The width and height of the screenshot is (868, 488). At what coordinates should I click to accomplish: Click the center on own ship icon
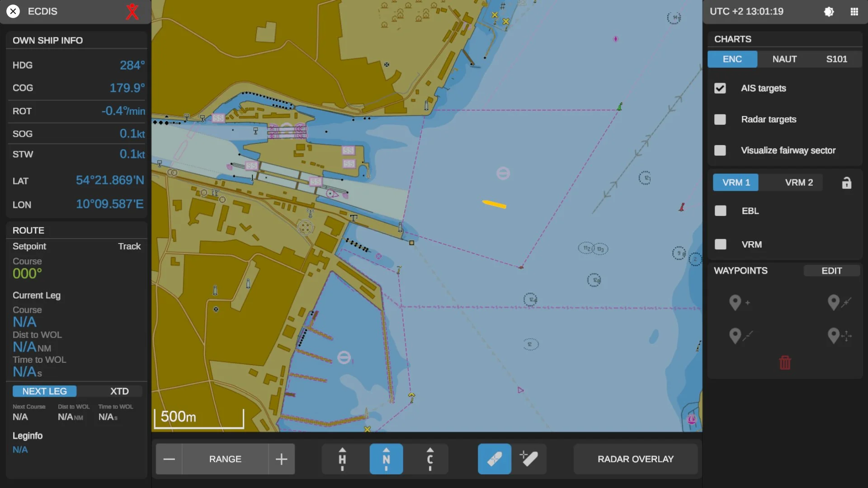tap(495, 459)
